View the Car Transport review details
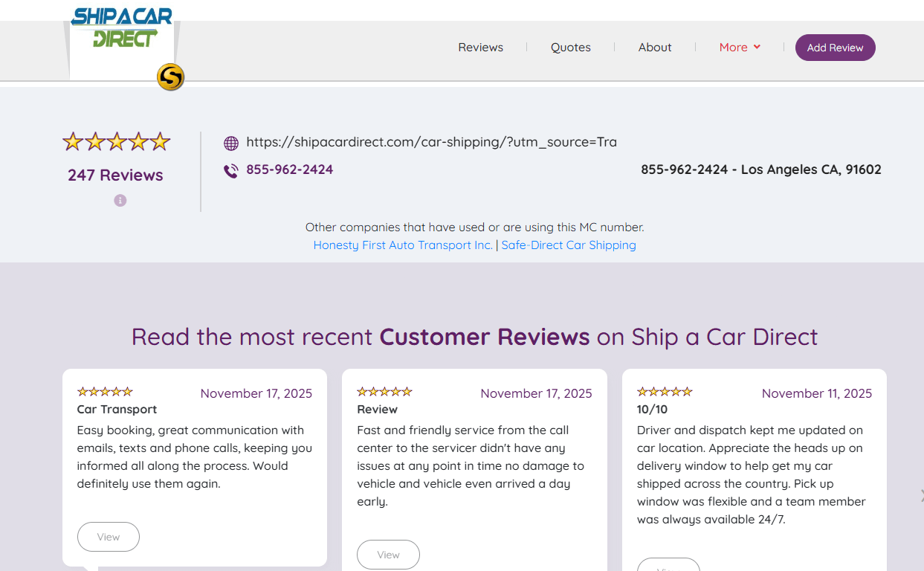The image size is (924, 571). click(108, 536)
